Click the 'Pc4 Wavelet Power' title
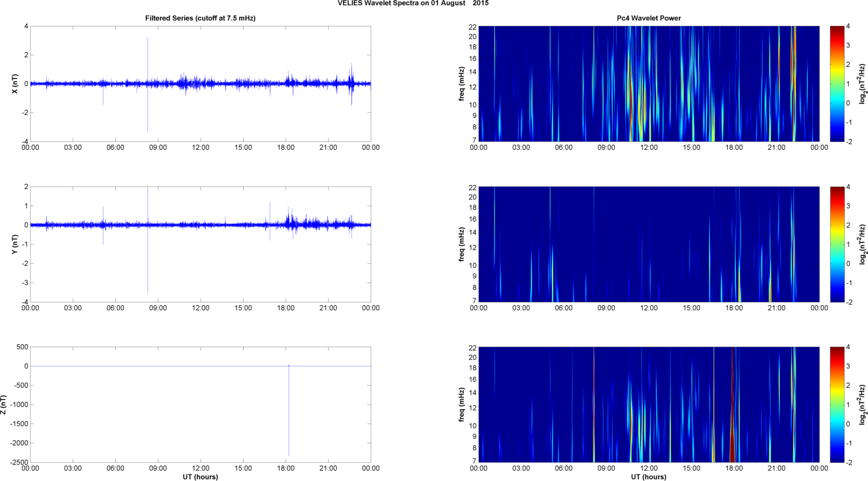Screen dimensions: 868x481 click(649, 18)
